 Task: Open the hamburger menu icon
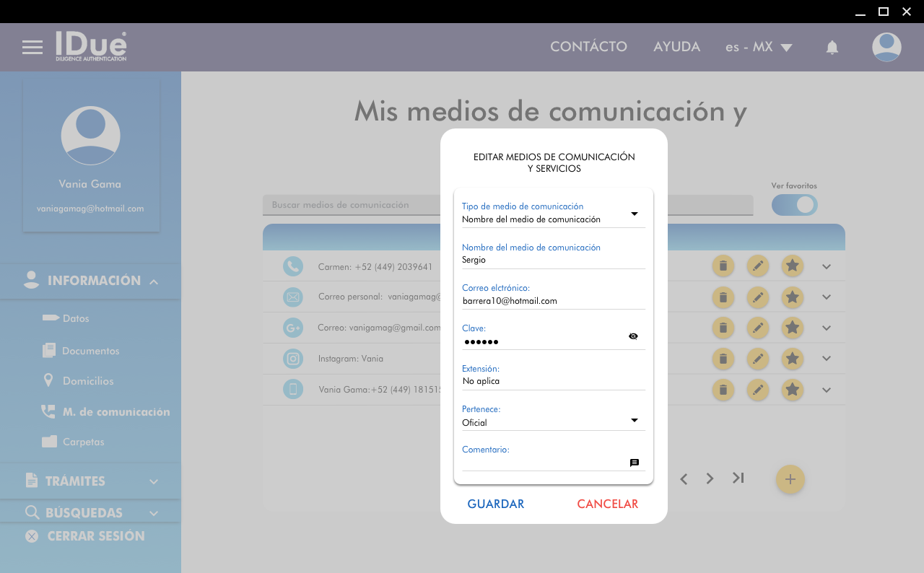(x=32, y=48)
